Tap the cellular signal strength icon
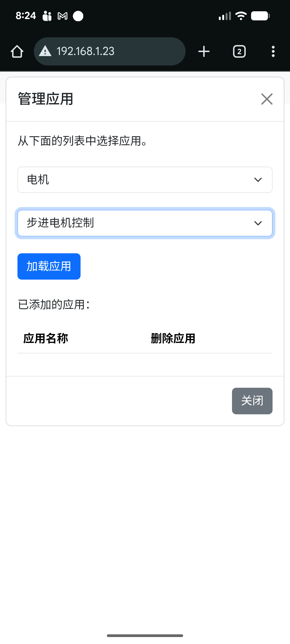 click(x=225, y=16)
